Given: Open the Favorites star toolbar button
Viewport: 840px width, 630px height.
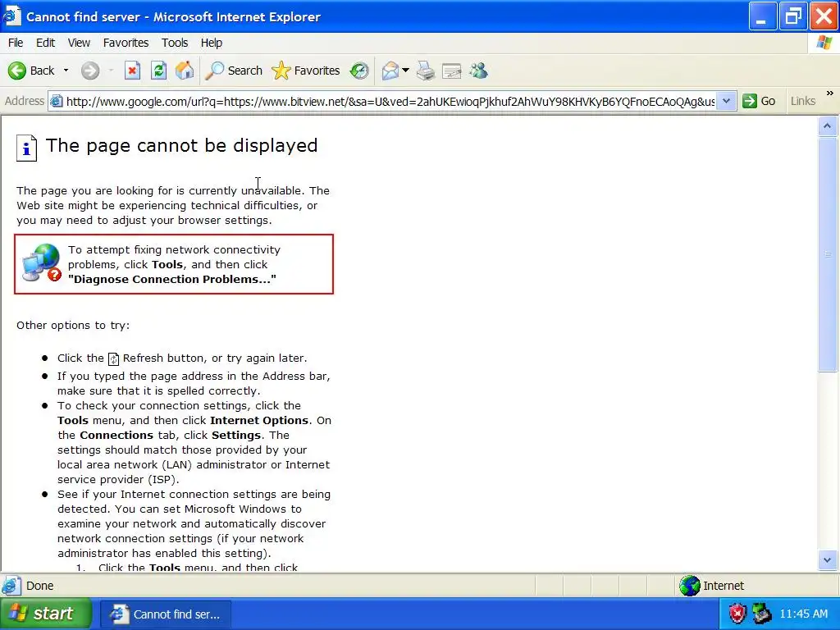Looking at the screenshot, I should (306, 71).
